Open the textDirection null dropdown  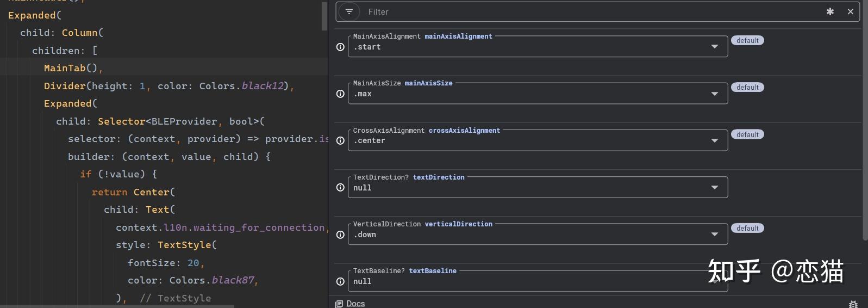(538, 187)
